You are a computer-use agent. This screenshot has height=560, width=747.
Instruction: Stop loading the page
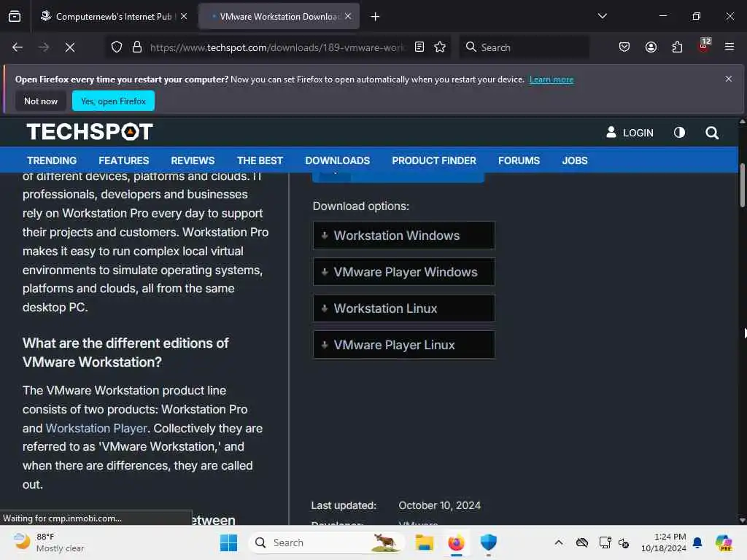click(x=69, y=47)
